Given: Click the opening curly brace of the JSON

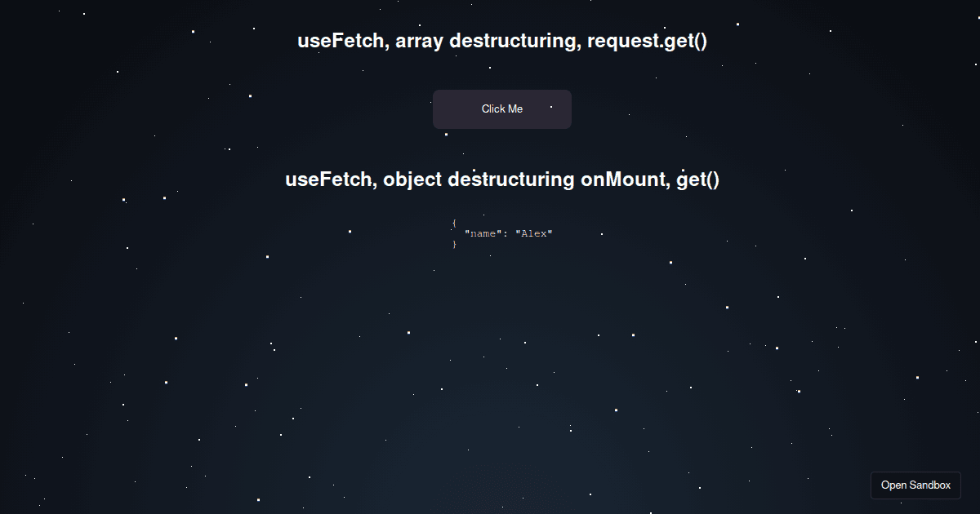Looking at the screenshot, I should (x=454, y=221).
